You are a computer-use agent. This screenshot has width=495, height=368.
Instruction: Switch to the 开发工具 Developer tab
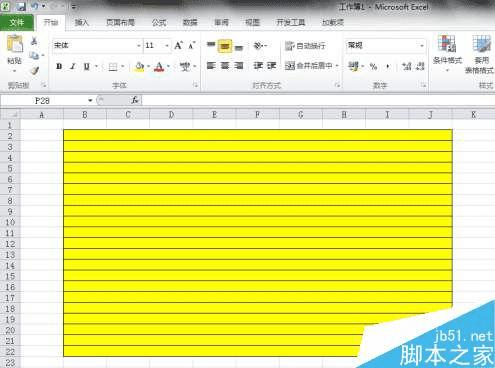point(291,23)
